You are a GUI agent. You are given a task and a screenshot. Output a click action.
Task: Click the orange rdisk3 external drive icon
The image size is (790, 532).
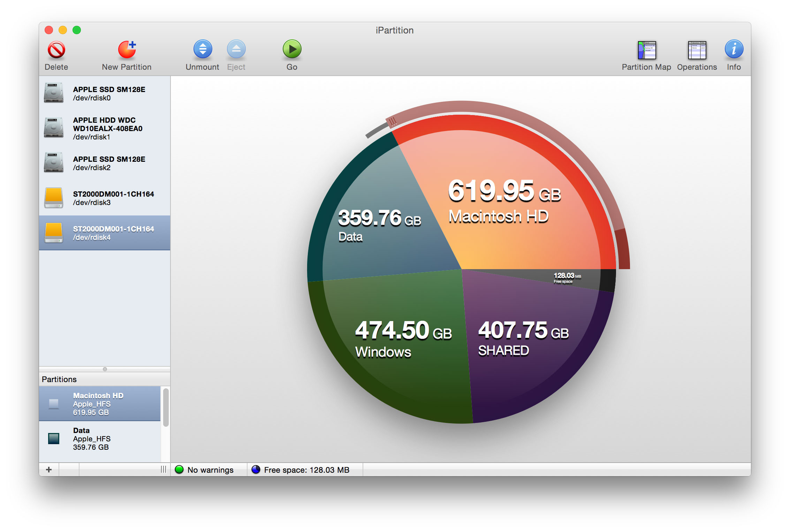(54, 198)
